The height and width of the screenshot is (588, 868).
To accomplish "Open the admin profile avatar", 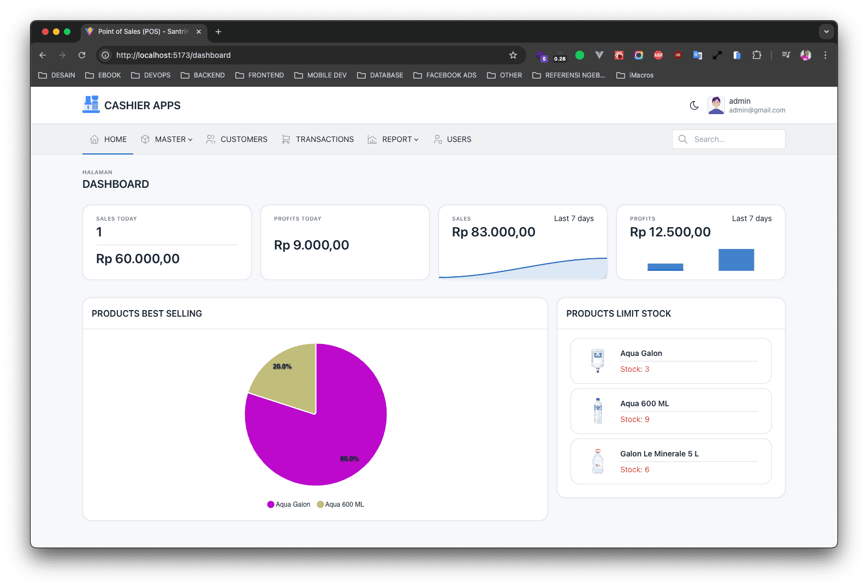I will tap(716, 105).
